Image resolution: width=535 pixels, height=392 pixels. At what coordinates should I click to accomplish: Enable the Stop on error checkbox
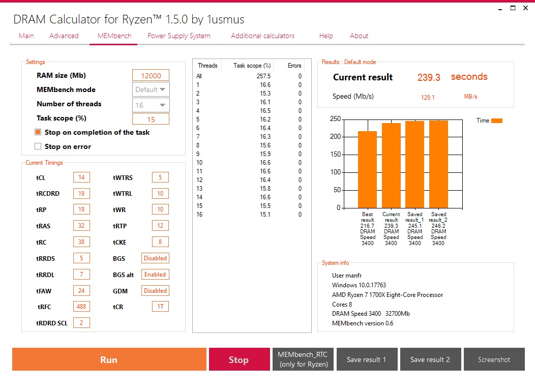[x=38, y=146]
